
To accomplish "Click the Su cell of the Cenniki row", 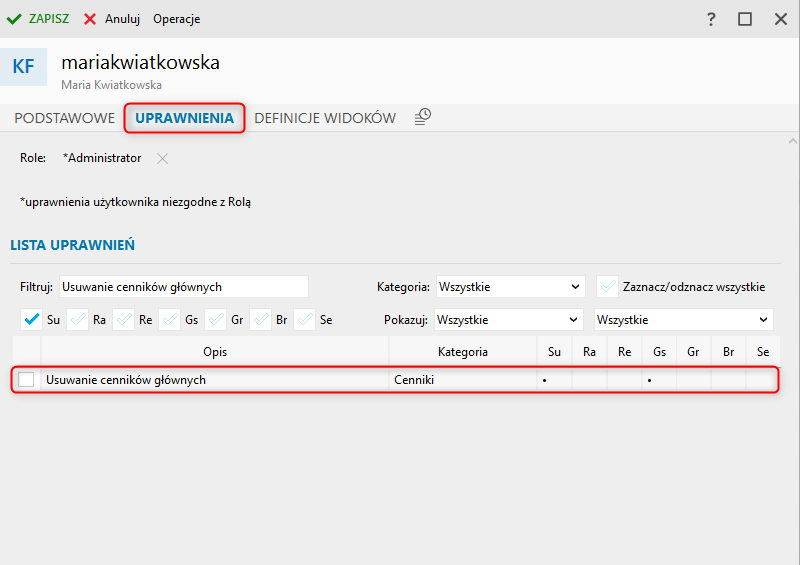I will click(554, 380).
